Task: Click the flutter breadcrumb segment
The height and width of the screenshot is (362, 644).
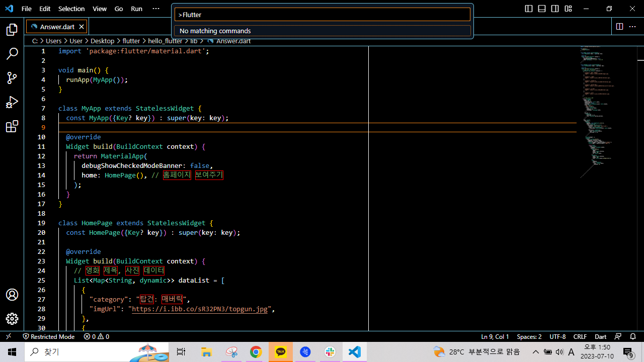Action: (x=131, y=41)
